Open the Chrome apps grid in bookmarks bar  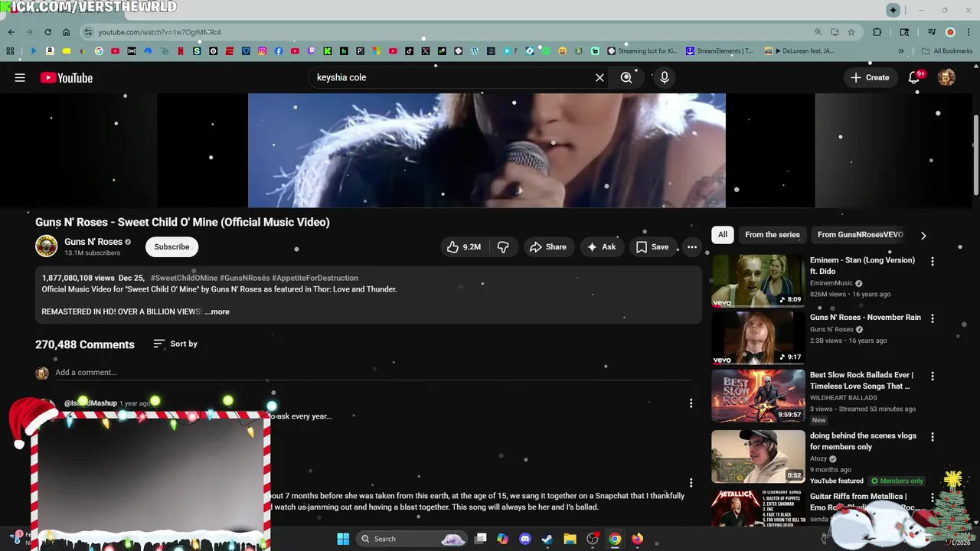pyautogui.click(x=10, y=51)
